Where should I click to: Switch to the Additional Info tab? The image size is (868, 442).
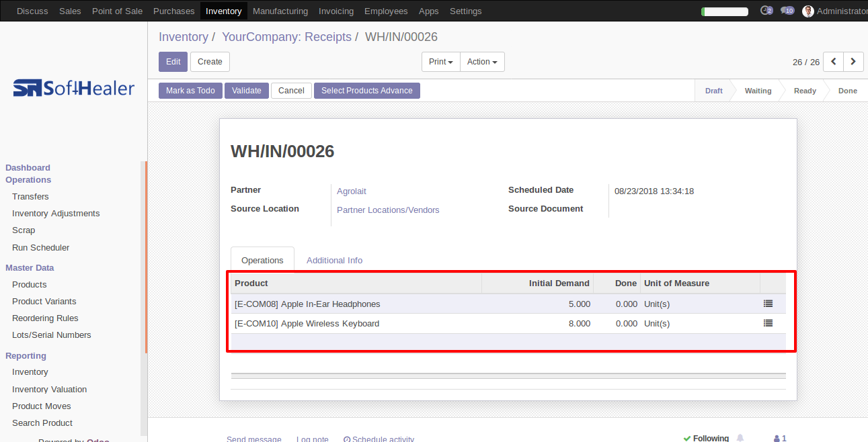pos(334,260)
